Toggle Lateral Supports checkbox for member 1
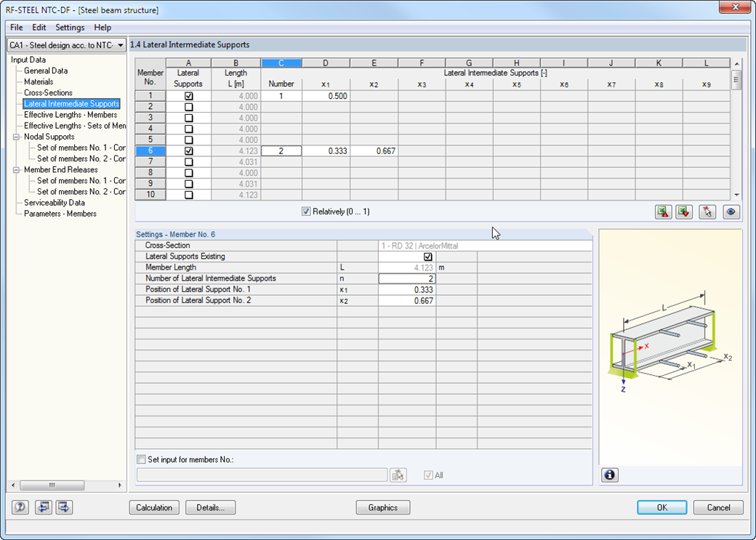The height and width of the screenshot is (540, 756). [188, 96]
